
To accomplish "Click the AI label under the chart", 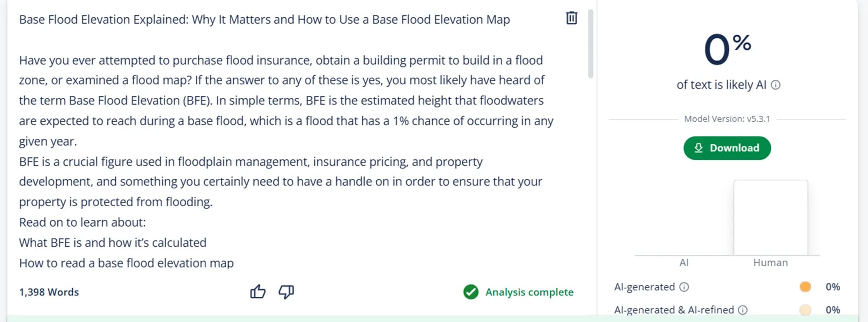I will coord(684,263).
